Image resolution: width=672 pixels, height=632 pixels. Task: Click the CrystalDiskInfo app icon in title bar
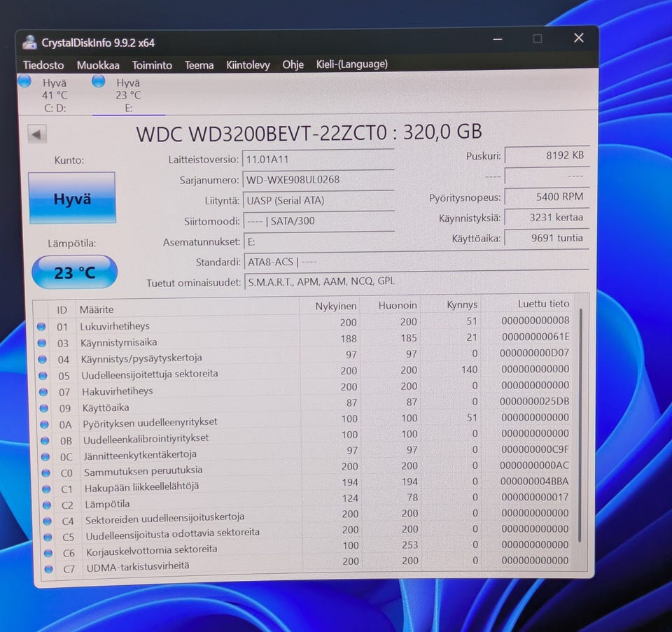[x=29, y=42]
